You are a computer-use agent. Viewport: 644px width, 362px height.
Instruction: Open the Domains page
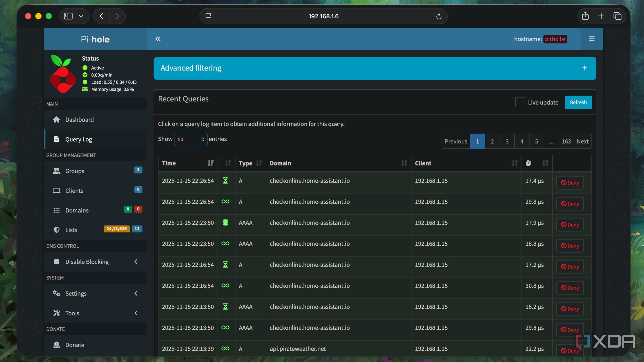95,210
